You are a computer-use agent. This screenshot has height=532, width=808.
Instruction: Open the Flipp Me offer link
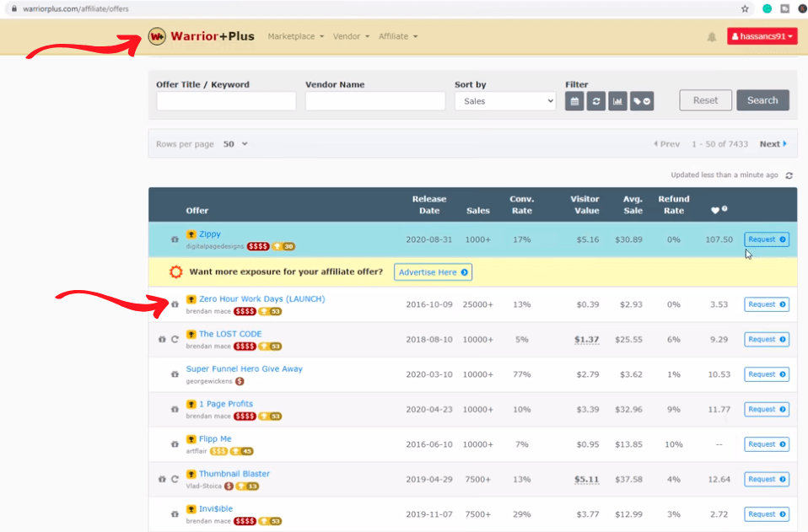pyautogui.click(x=215, y=438)
